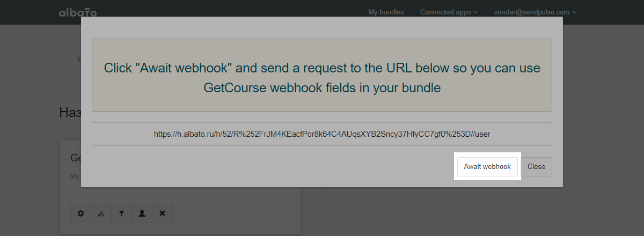Screen dimensions: 644x236
Task: Open bundle settings via gear icon
Action: click(x=81, y=213)
